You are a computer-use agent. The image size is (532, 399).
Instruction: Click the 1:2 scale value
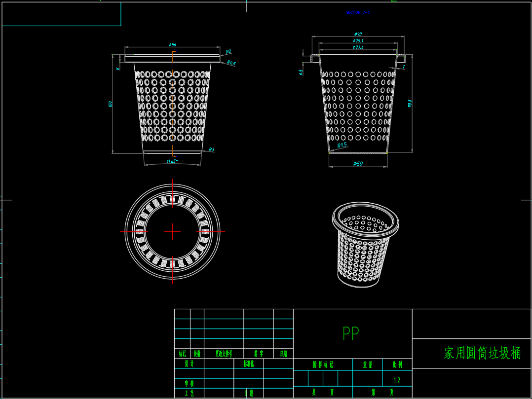tap(397, 380)
